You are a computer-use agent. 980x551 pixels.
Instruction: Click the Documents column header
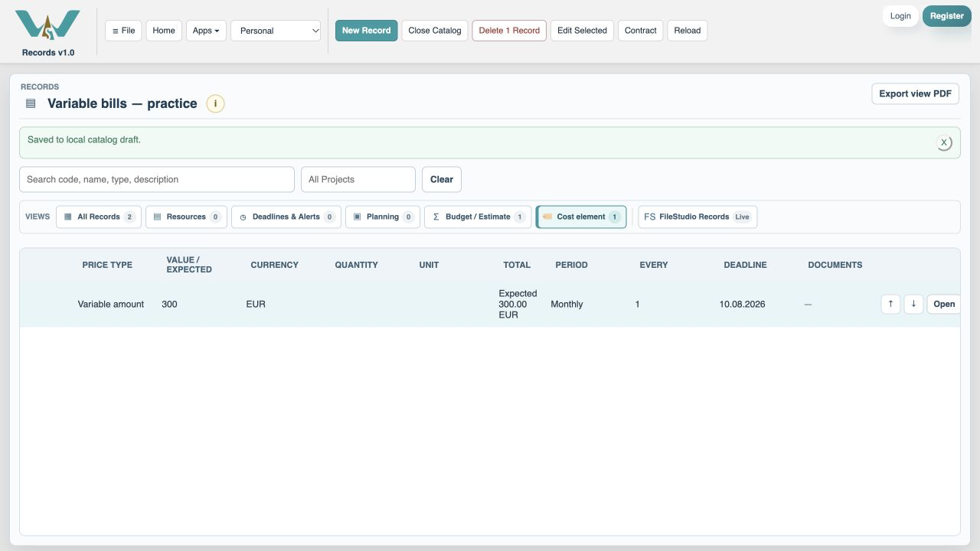click(x=835, y=265)
